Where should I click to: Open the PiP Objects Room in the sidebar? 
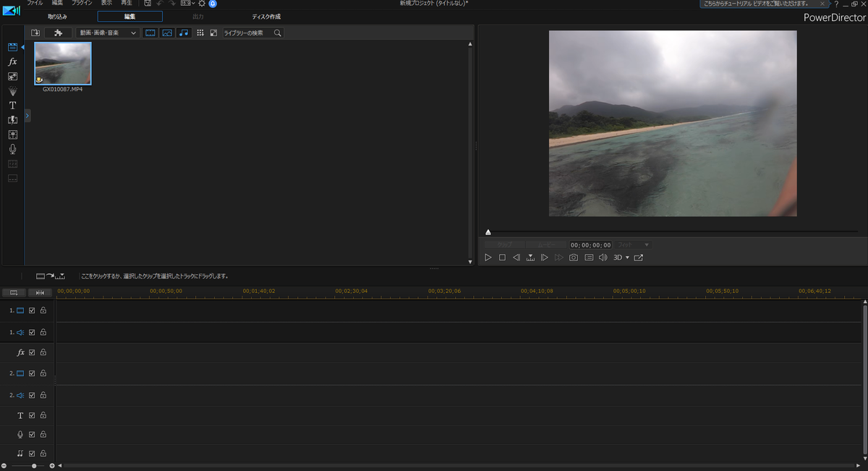pyautogui.click(x=12, y=77)
